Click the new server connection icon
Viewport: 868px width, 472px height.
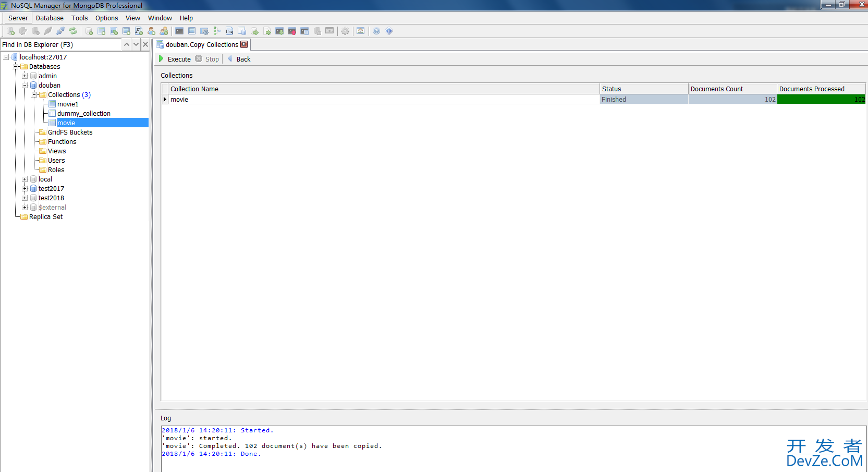(x=10, y=31)
